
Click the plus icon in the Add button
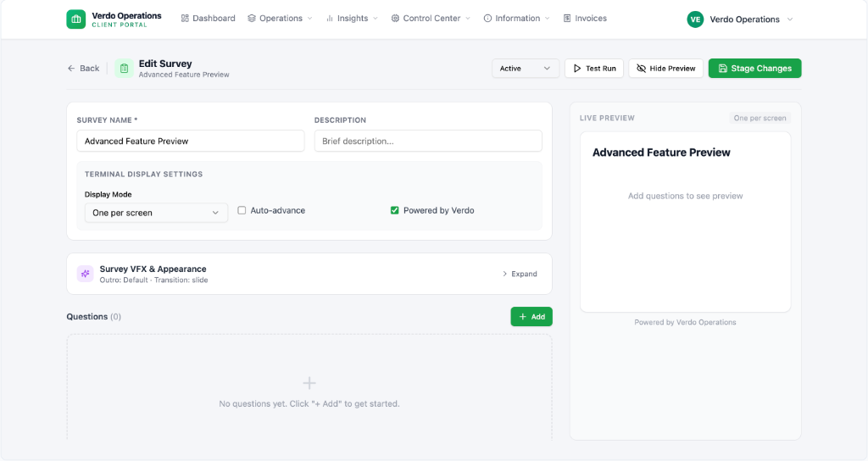click(x=522, y=317)
